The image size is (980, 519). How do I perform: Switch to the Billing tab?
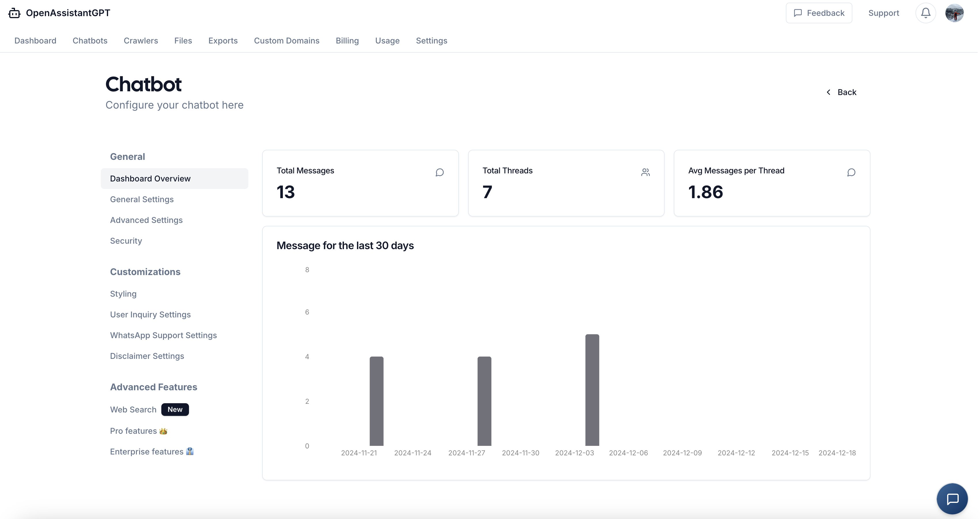click(x=347, y=41)
